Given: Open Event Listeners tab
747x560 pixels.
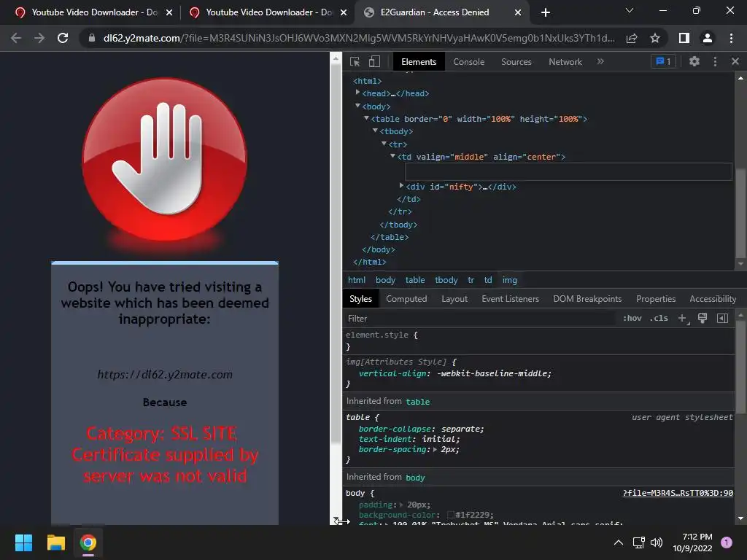Looking at the screenshot, I should coord(510,298).
